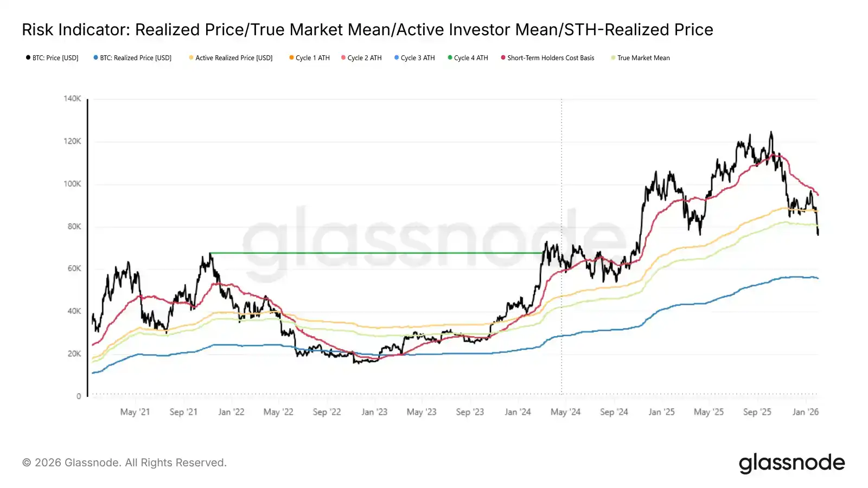This screenshot has width=868, height=488.
Task: Click the glassnode watermark in chart center
Action: [x=434, y=239]
